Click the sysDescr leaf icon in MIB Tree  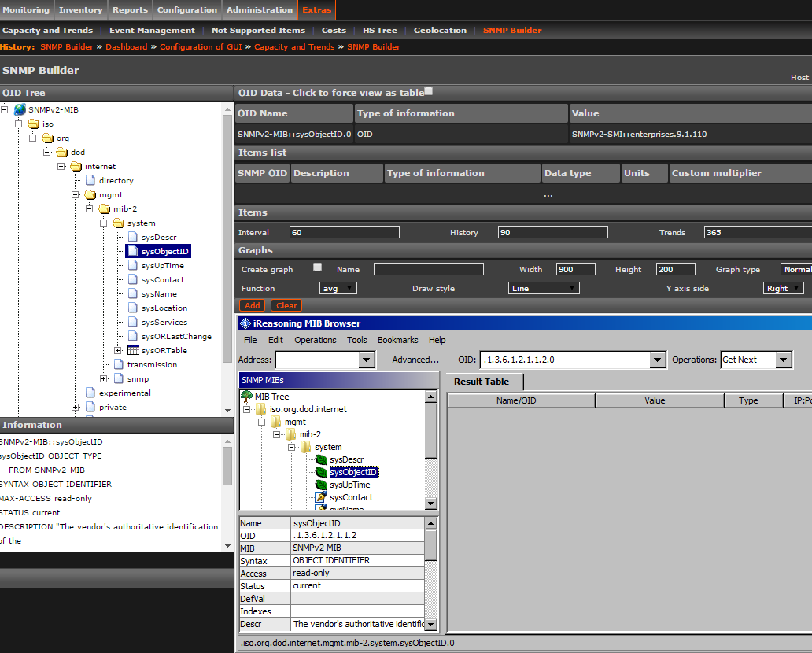point(321,459)
